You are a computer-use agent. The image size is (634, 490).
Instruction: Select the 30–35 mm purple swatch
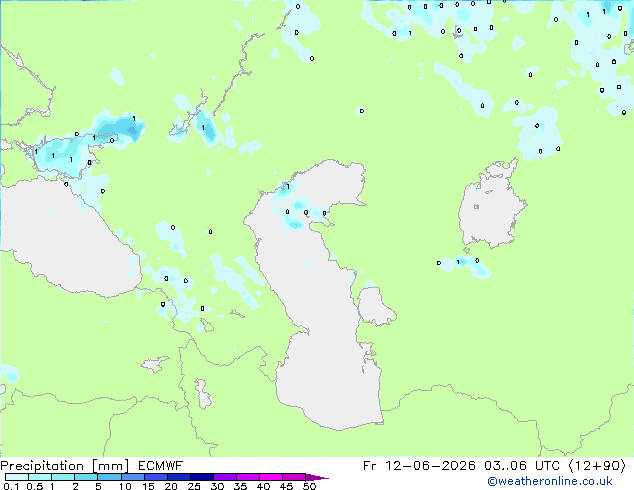(x=224, y=477)
